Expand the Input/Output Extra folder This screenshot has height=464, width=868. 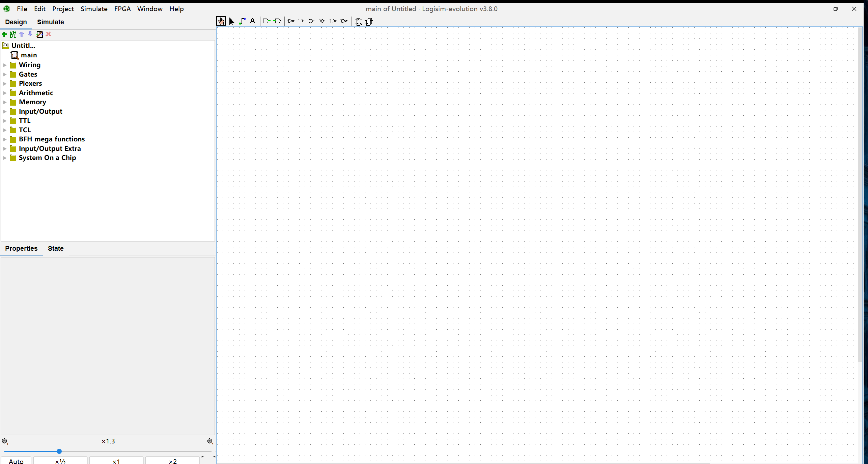(x=5, y=148)
